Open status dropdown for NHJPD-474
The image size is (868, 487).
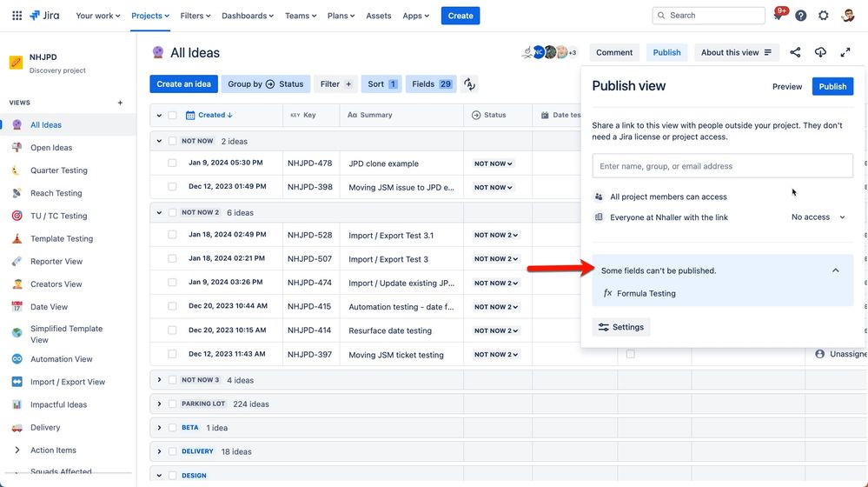pyautogui.click(x=496, y=284)
